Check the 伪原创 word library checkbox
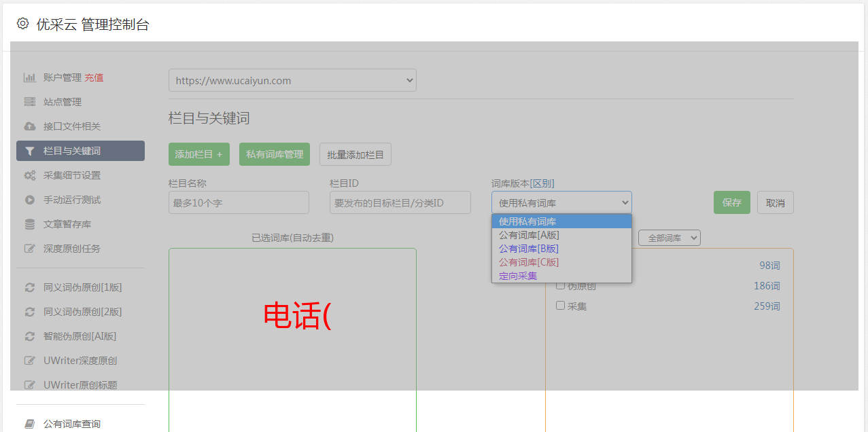This screenshot has width=868, height=432. click(561, 286)
